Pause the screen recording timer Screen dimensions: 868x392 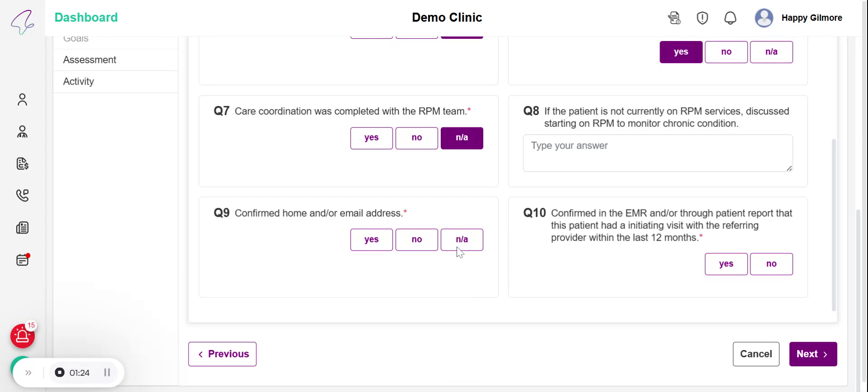click(107, 373)
